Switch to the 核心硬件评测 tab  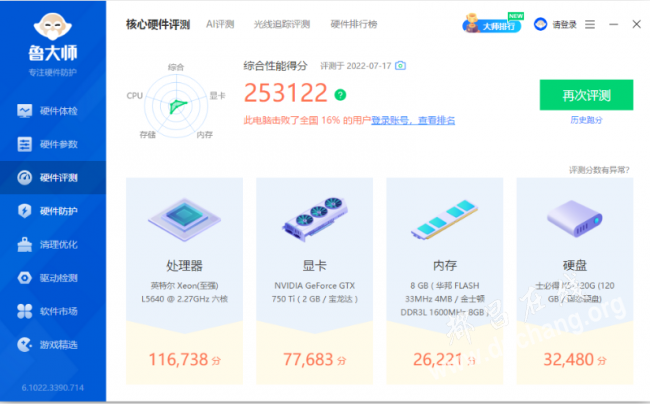point(158,24)
